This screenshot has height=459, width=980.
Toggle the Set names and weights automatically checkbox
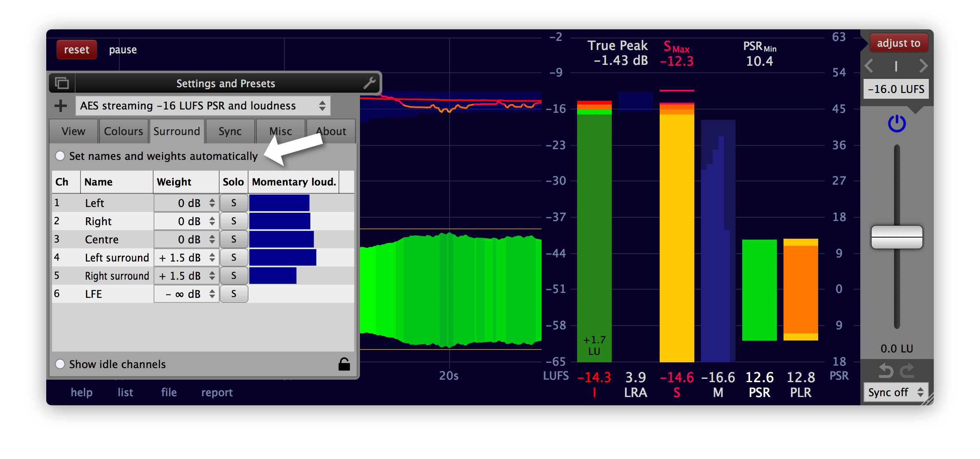pos(61,156)
